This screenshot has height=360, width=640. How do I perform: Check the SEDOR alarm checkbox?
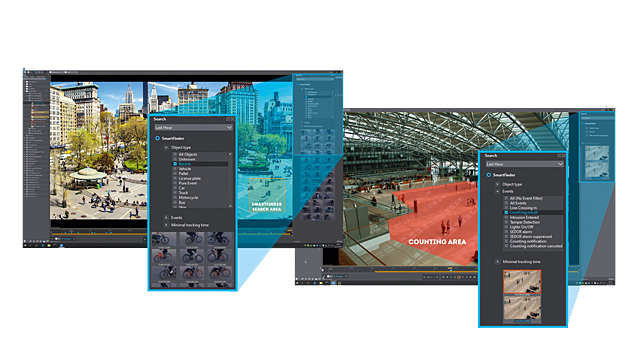coord(506,232)
